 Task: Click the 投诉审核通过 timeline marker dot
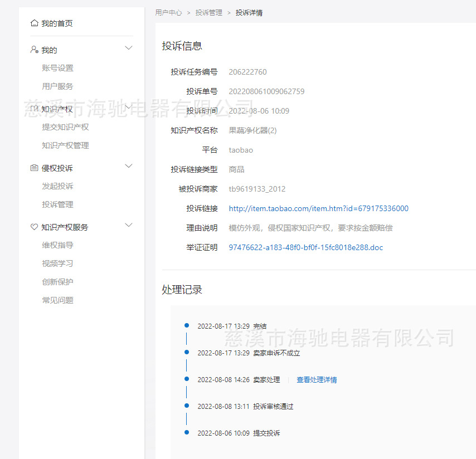[x=187, y=406]
